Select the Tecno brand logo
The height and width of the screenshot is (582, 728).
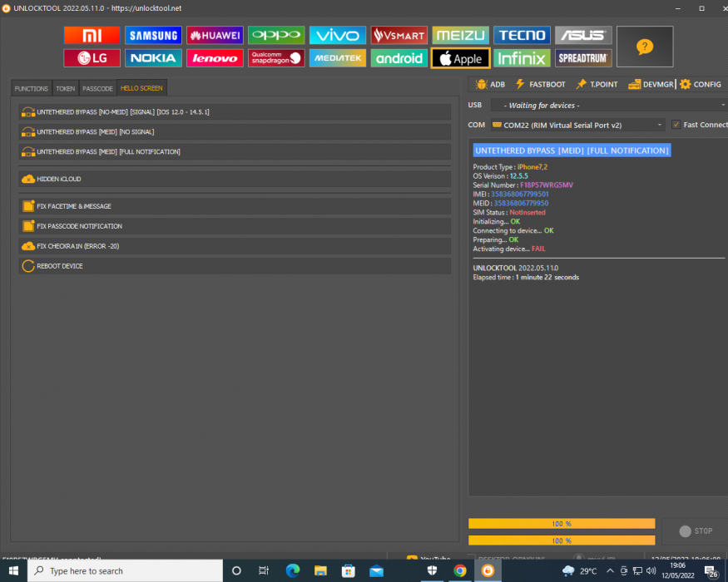coord(522,35)
